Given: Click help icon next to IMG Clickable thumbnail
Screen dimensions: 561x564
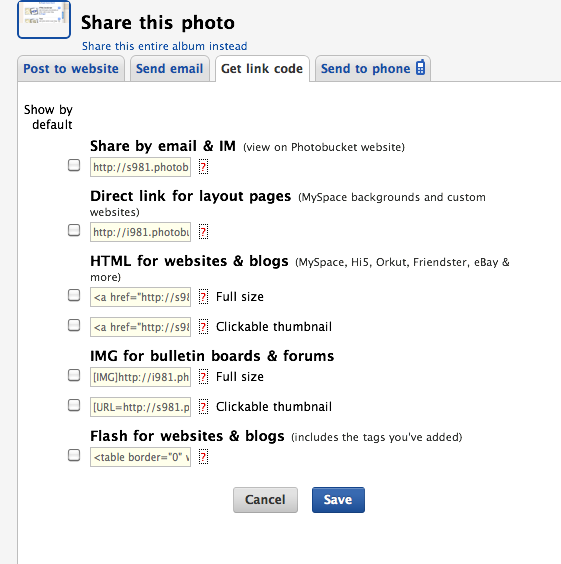Looking at the screenshot, I should click(203, 406).
